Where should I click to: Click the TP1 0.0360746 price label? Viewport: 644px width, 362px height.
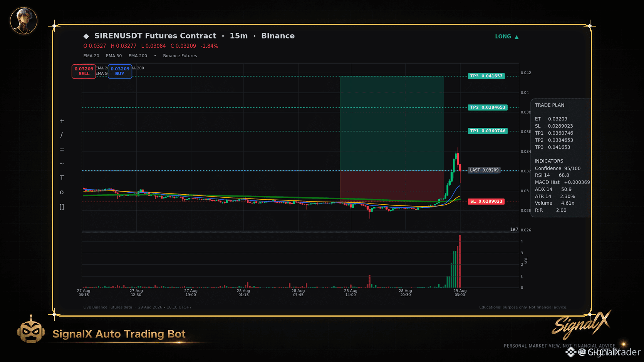tap(488, 131)
